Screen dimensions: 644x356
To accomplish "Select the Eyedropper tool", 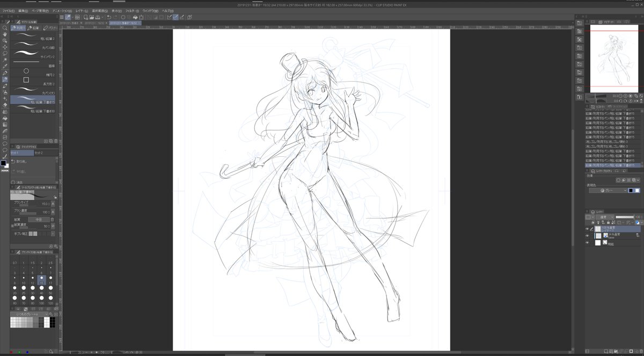I will pyautogui.click(x=5, y=67).
